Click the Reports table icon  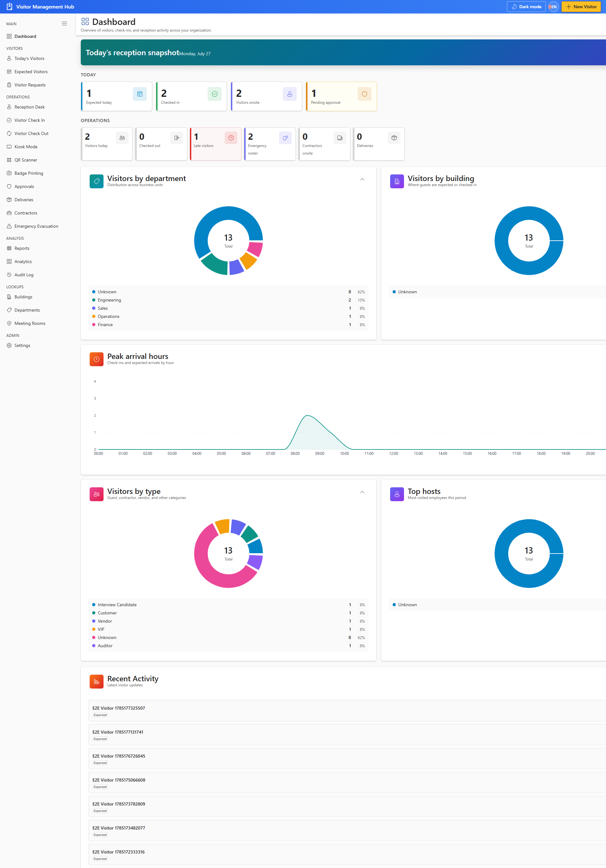coord(9,248)
